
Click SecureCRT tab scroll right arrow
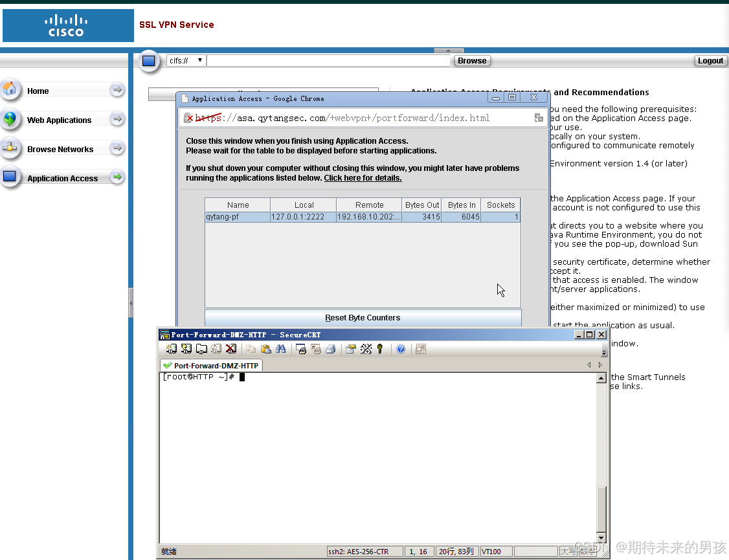pyautogui.click(x=600, y=365)
